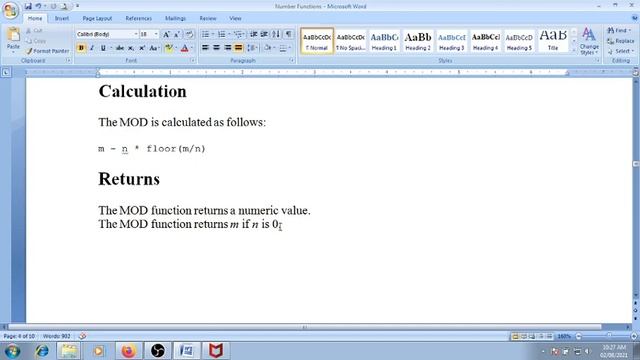Image resolution: width=640 pixels, height=360 pixels.
Task: Click the word 'Calculation' heading
Action: 142,91
